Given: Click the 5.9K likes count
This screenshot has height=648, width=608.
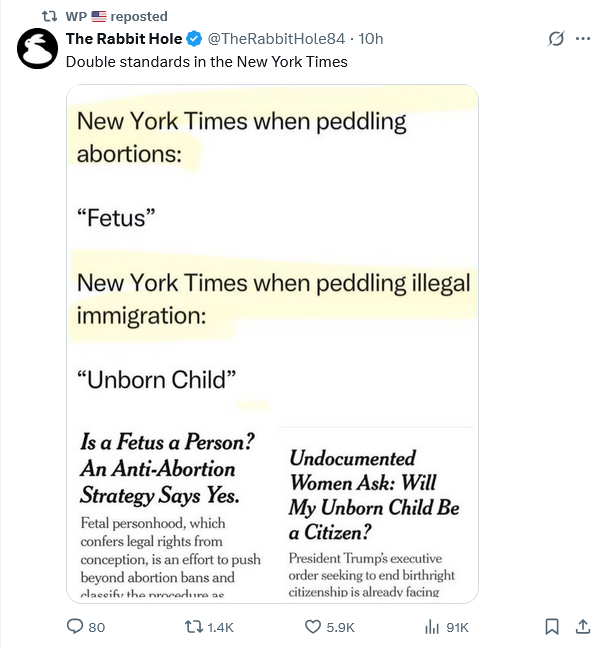Looking at the screenshot, I should 340,627.
